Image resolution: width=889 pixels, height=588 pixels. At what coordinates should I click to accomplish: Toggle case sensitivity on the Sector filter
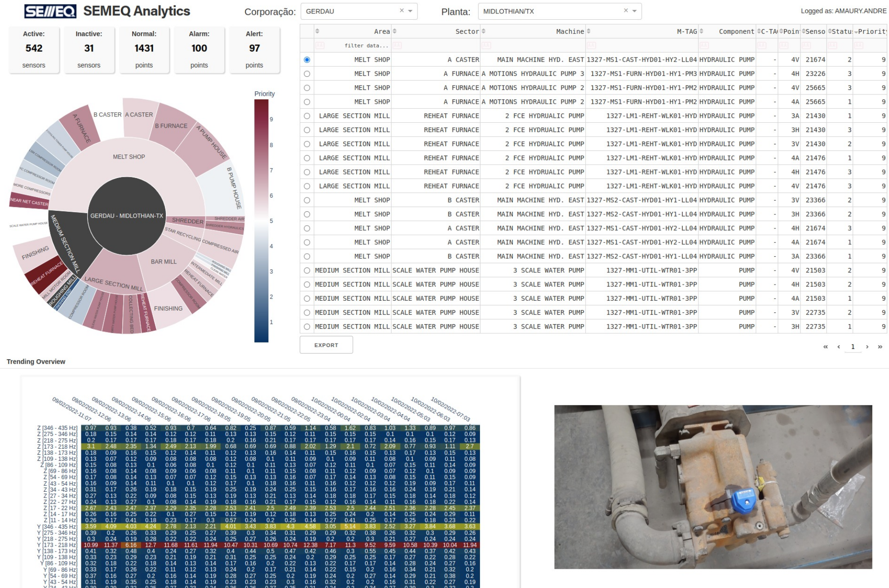(x=397, y=45)
